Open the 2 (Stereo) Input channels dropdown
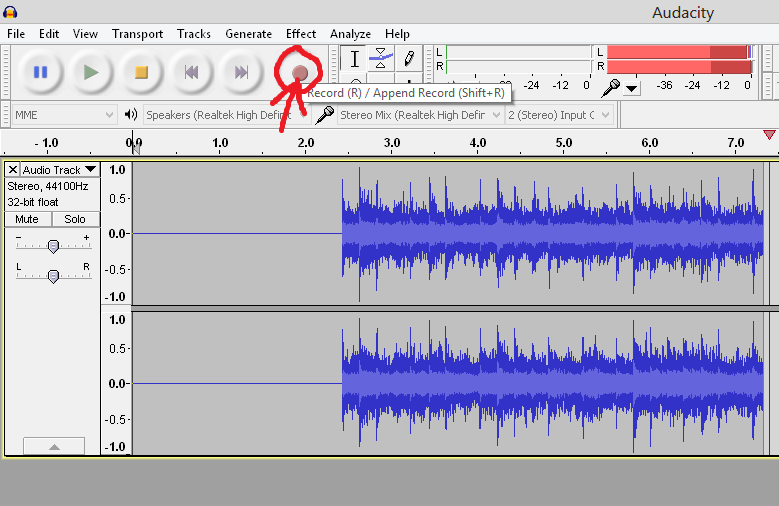The width and height of the screenshot is (779, 506). pyautogui.click(x=559, y=115)
